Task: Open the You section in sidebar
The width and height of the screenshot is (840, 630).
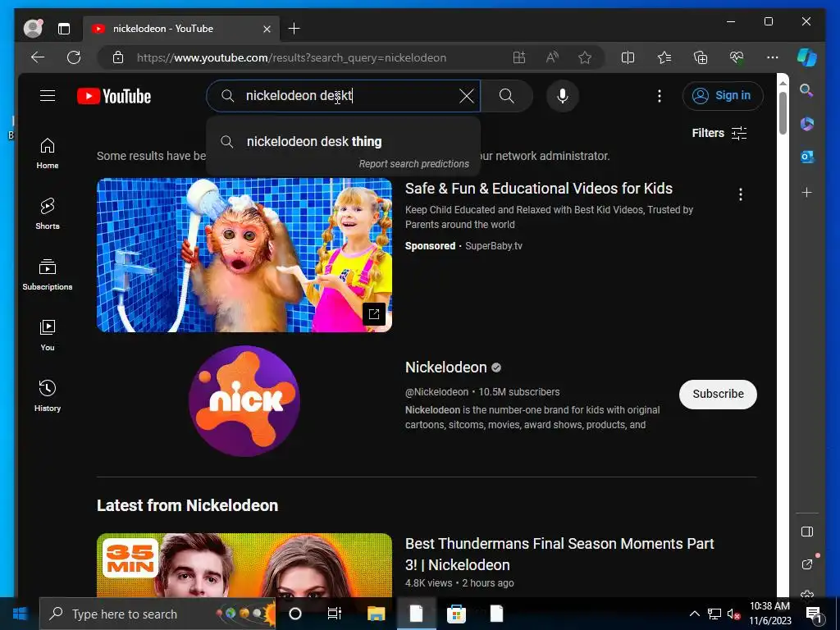Action: coord(48,336)
